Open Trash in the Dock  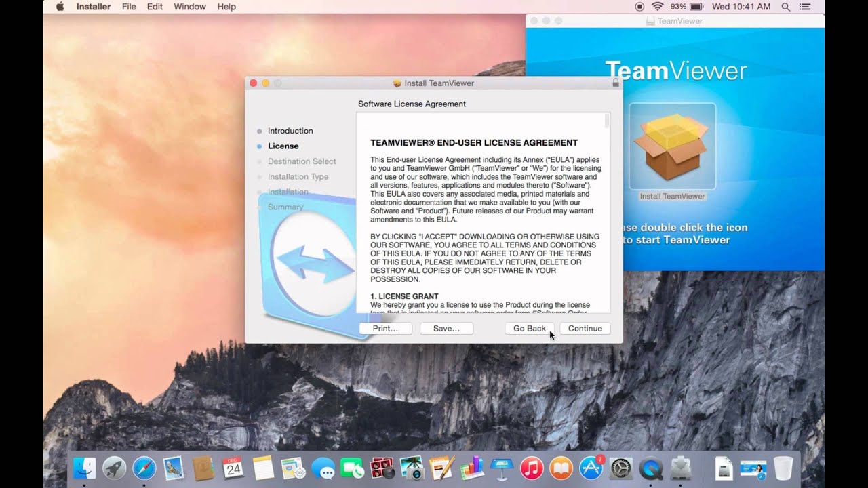pyautogui.click(x=783, y=468)
